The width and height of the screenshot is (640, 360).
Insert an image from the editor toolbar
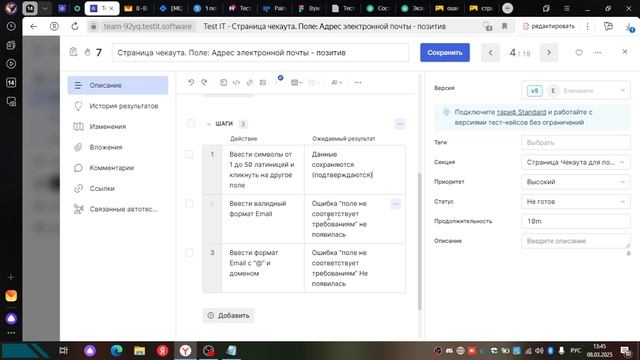(x=263, y=82)
